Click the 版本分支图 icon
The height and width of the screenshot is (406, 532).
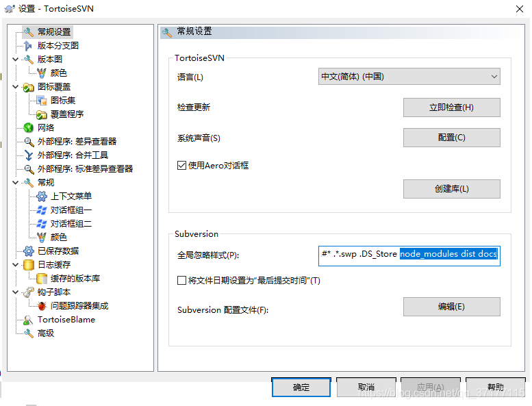coord(29,45)
